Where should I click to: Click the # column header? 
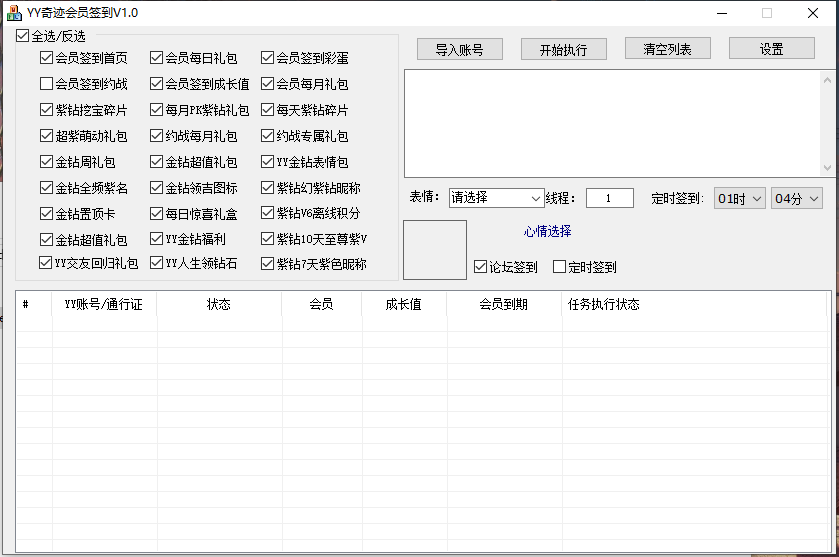point(34,304)
